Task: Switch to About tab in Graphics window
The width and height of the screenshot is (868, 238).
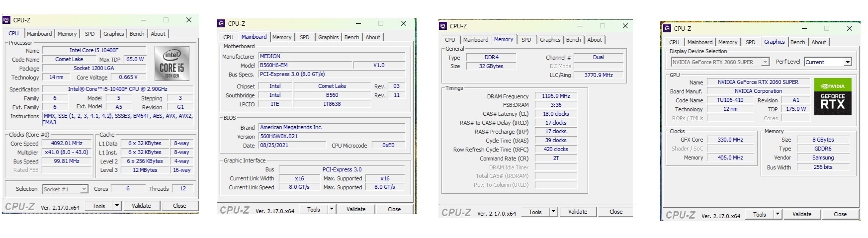Action: [819, 42]
